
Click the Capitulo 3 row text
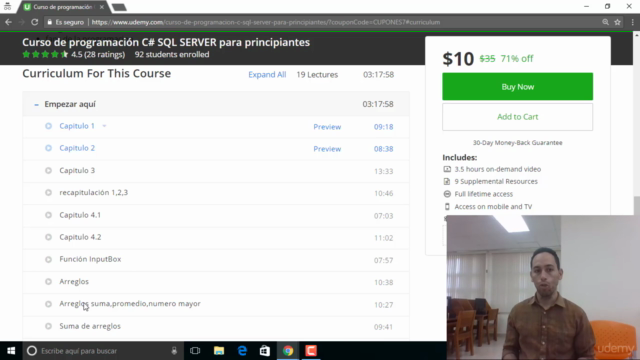coord(77,171)
